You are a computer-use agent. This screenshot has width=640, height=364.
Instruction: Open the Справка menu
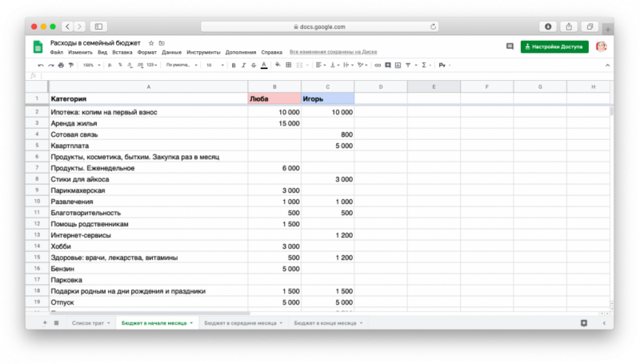[272, 52]
